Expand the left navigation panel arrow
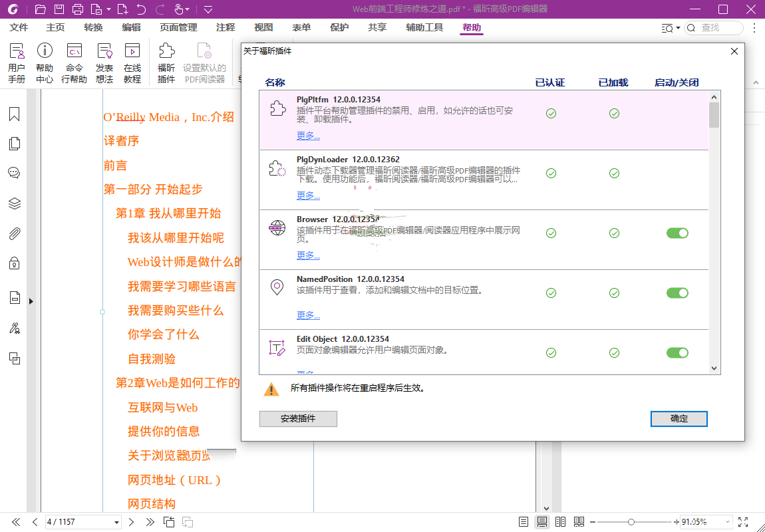 [x=31, y=301]
